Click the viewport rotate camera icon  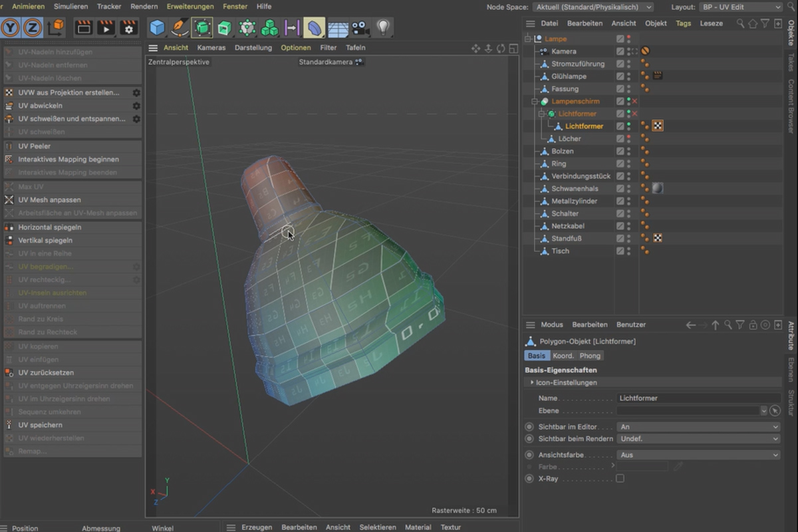[x=501, y=49]
